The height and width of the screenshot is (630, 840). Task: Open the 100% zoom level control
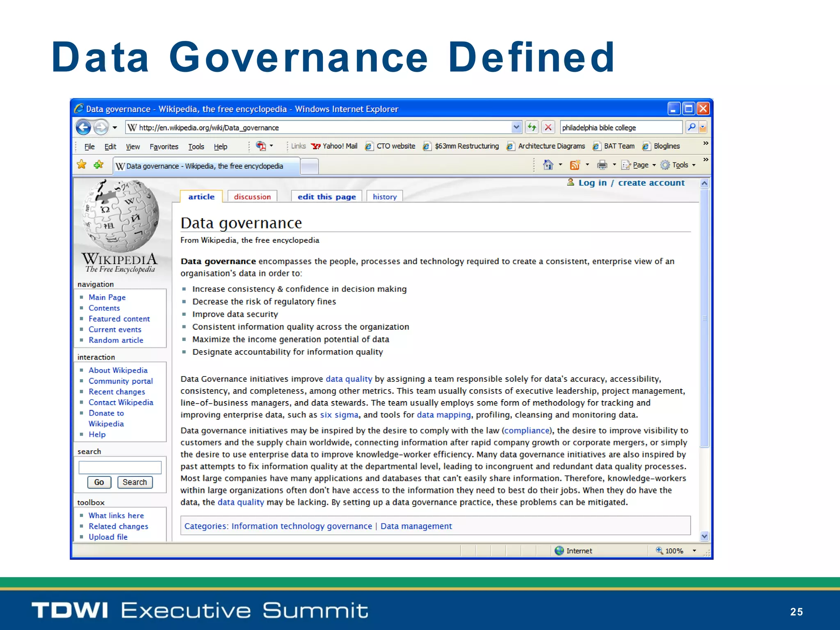coord(676,551)
